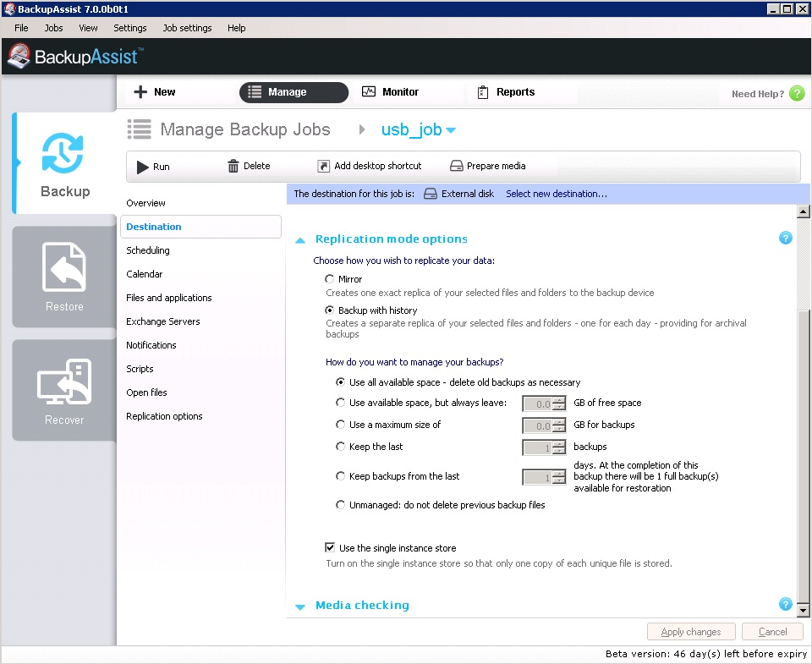Click the Cancel button
This screenshot has width=812, height=664.
pyautogui.click(x=772, y=631)
